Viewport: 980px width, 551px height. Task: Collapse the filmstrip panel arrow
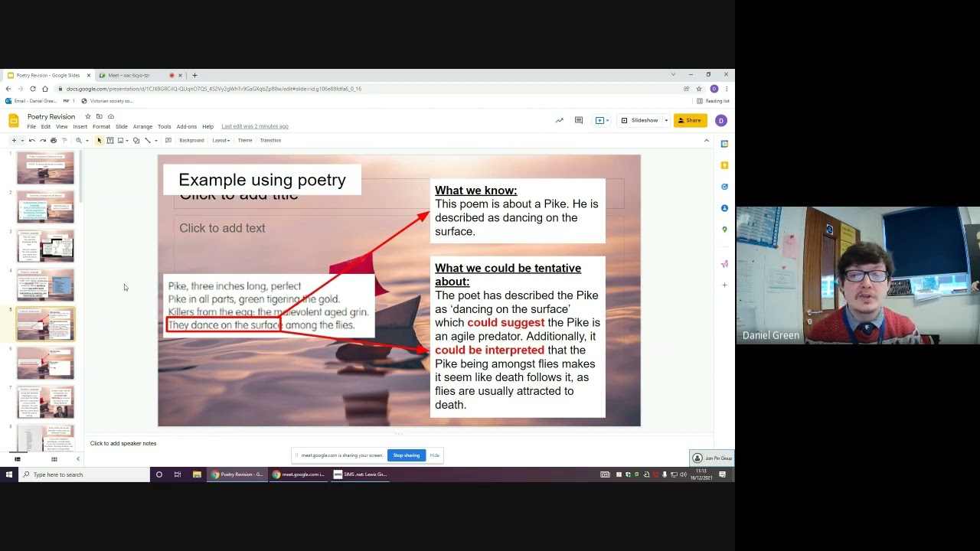(77, 459)
